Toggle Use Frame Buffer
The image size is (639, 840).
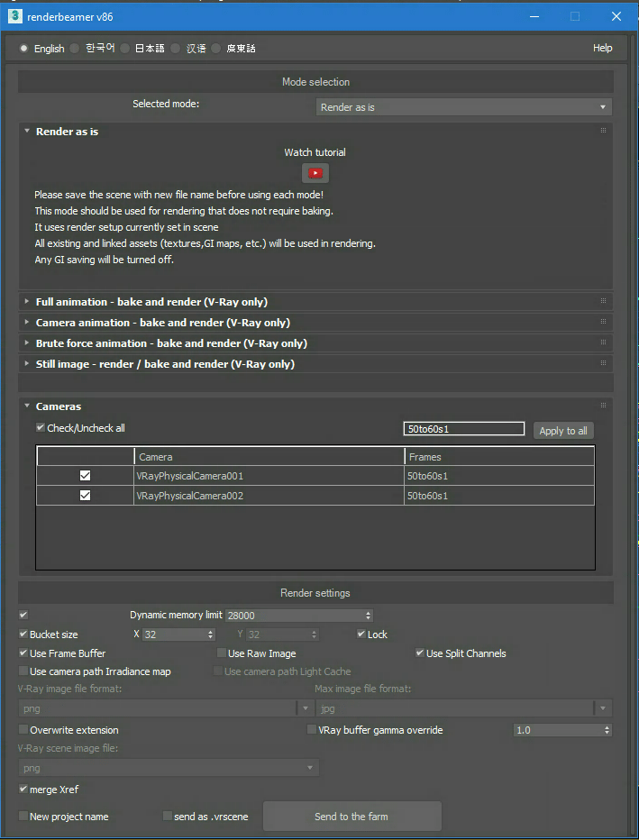62,653
